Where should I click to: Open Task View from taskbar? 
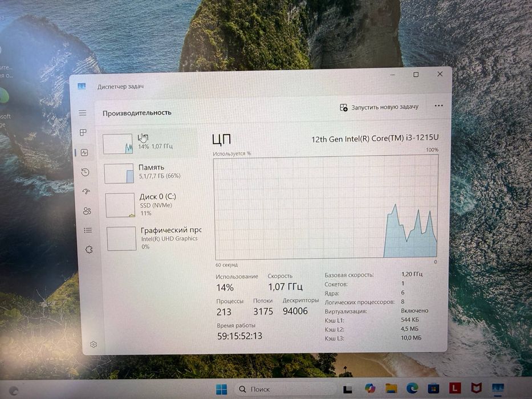[348, 389]
